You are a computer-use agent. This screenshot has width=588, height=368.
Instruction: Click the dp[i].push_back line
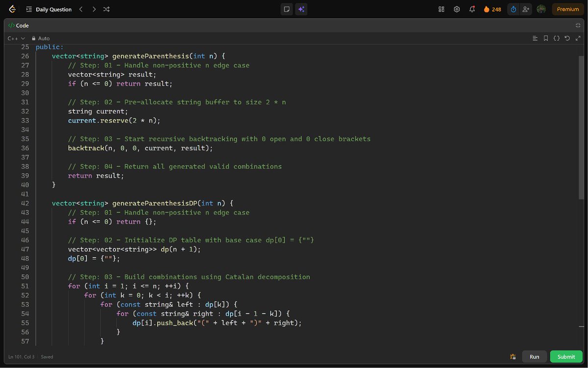click(x=217, y=323)
